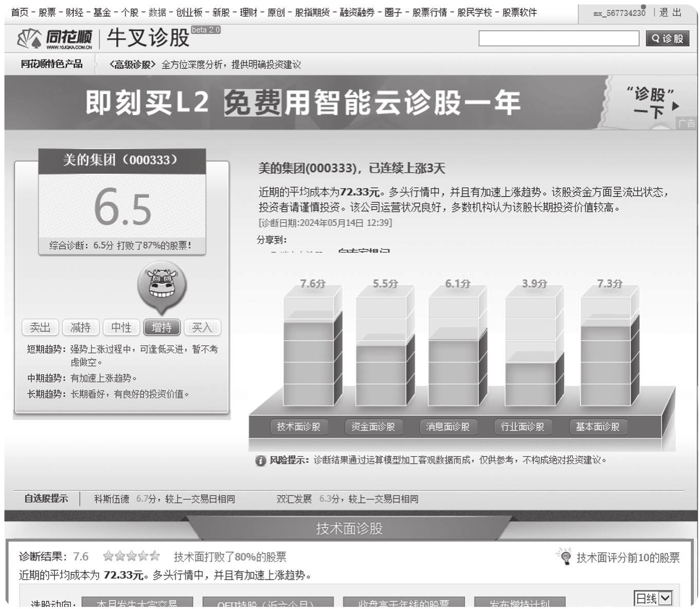
Task: Log out via 退出 link
Action: point(670,12)
